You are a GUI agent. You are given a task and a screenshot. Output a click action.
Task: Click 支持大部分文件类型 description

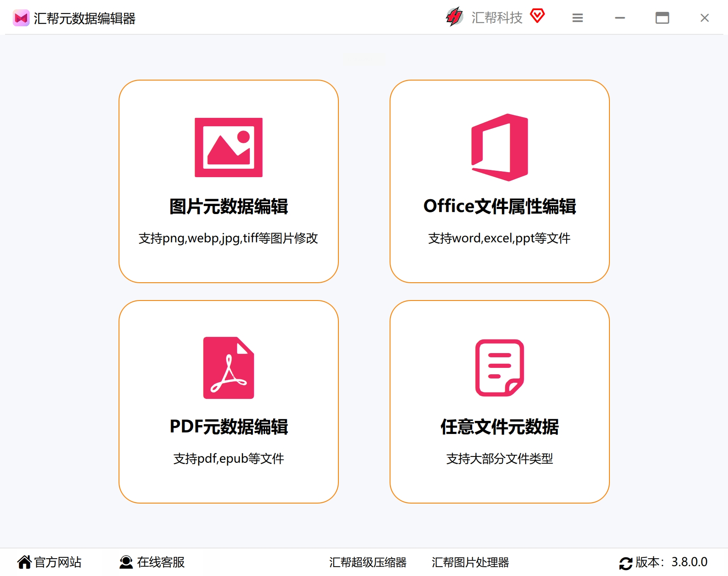500,459
